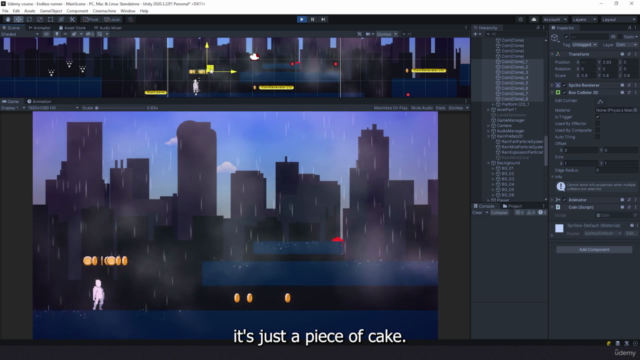
Task: Open the custom editor tools icon
Action: tap(72, 19)
